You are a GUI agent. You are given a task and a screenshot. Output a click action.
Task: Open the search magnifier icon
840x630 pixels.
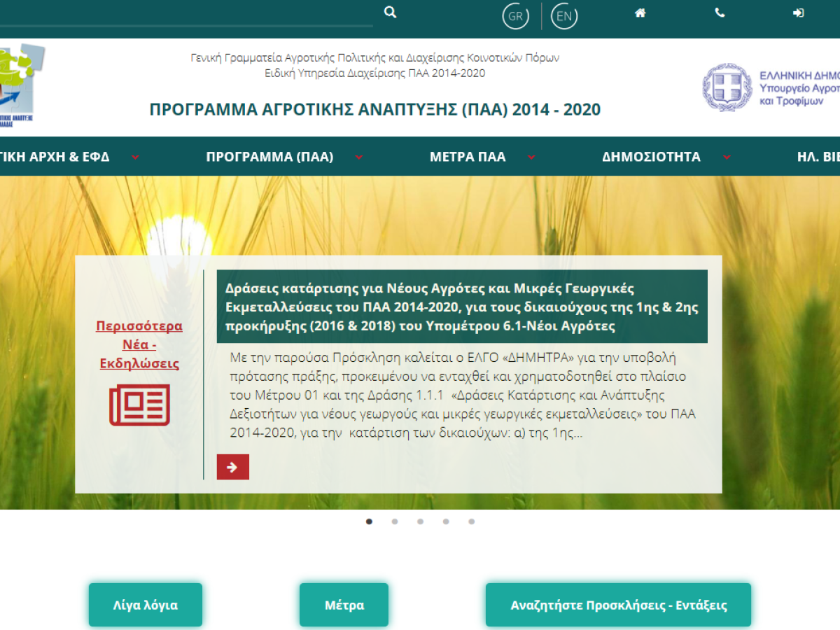(390, 12)
